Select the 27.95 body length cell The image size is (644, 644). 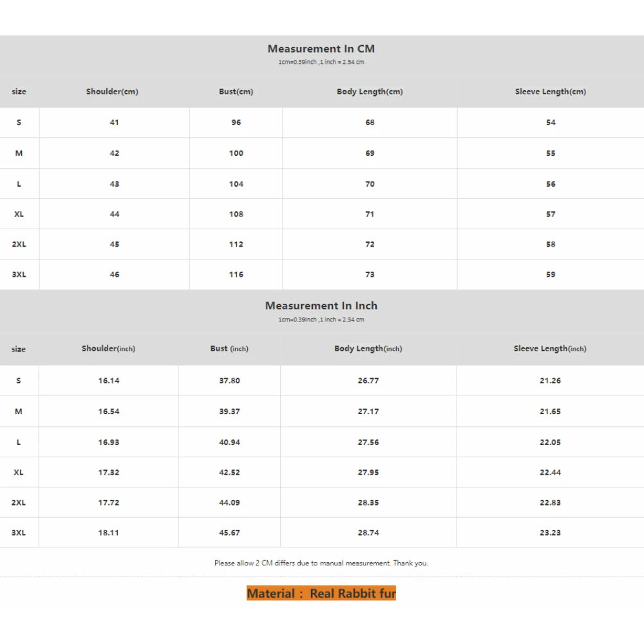(368, 472)
